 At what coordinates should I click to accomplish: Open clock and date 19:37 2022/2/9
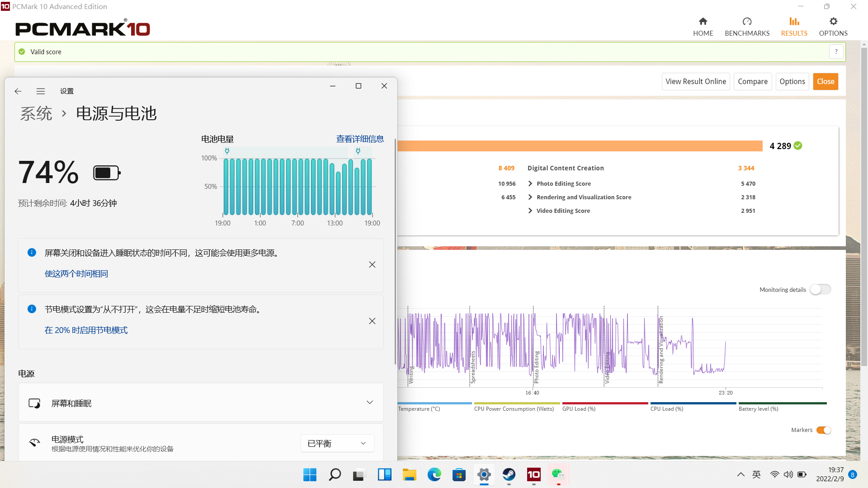830,474
